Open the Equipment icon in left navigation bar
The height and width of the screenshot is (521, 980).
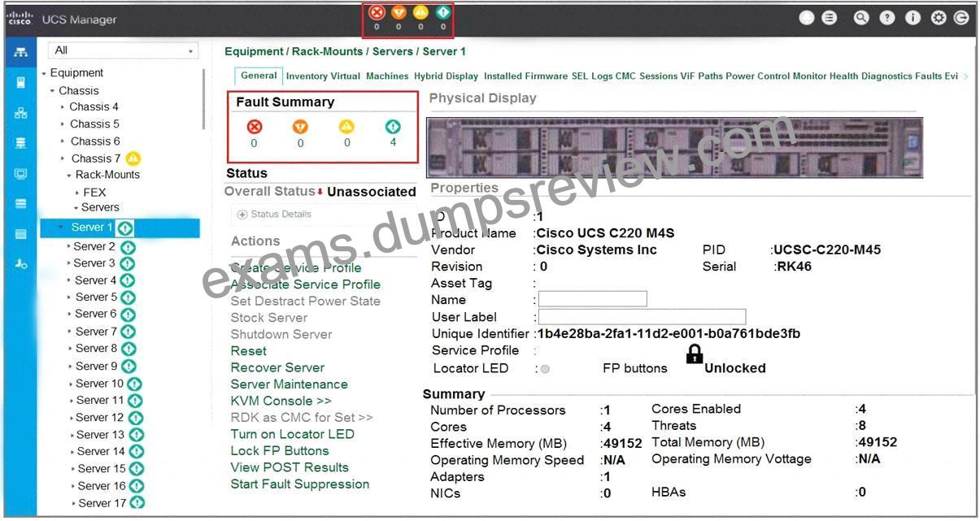pyautogui.click(x=20, y=52)
